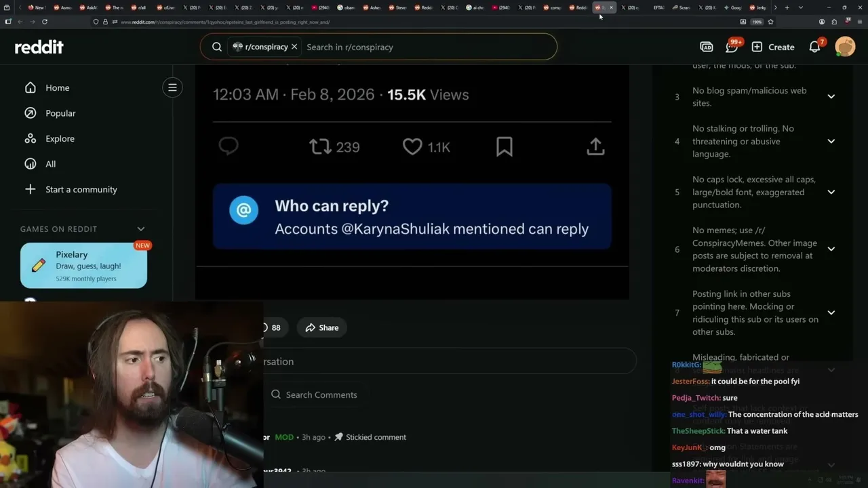Click the browser back arrow

pyautogui.click(x=20, y=22)
